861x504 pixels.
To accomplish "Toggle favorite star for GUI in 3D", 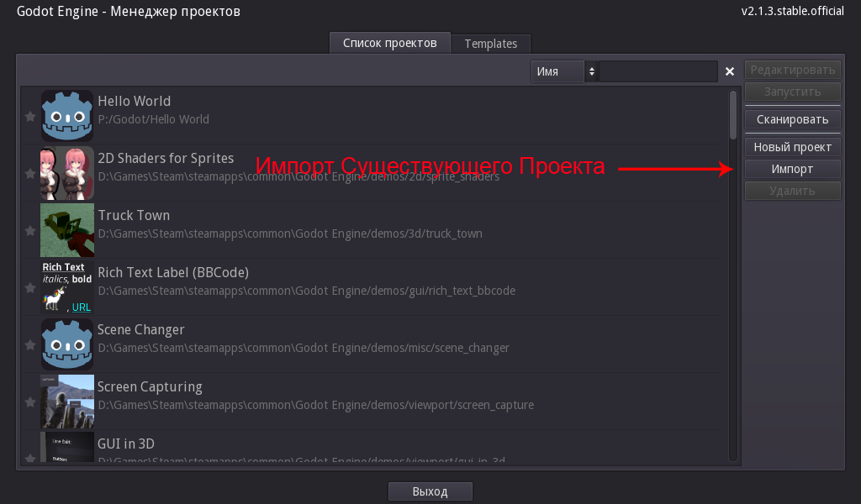I will (x=30, y=458).
